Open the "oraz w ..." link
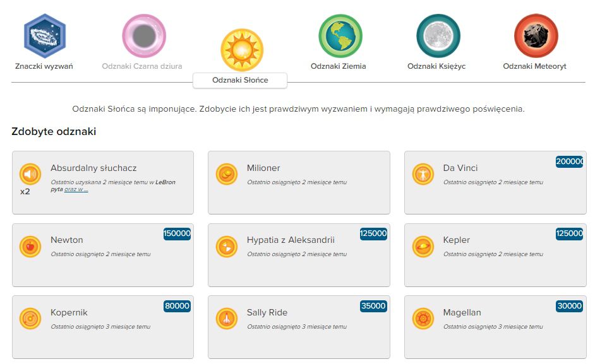Image resolution: width=595 pixels, height=364 pixels. (x=76, y=189)
